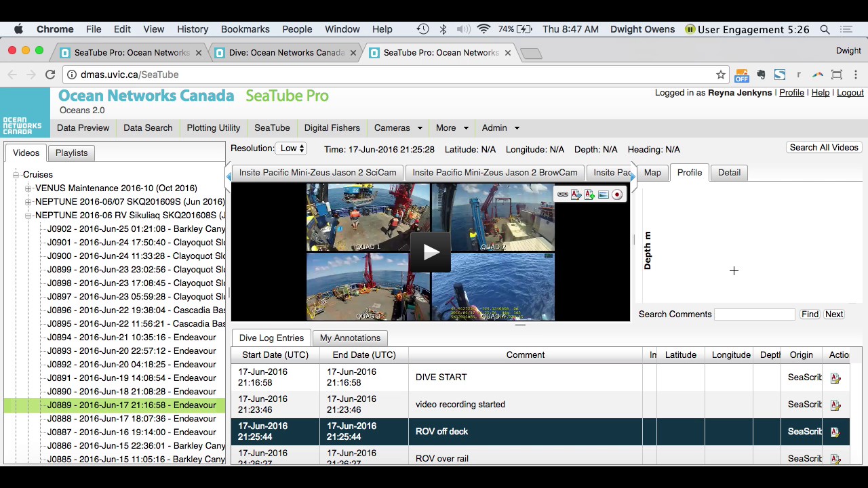Screen dimensions: 868x488
Task: Open Chrome's Bookmarks menu
Action: (x=245, y=29)
